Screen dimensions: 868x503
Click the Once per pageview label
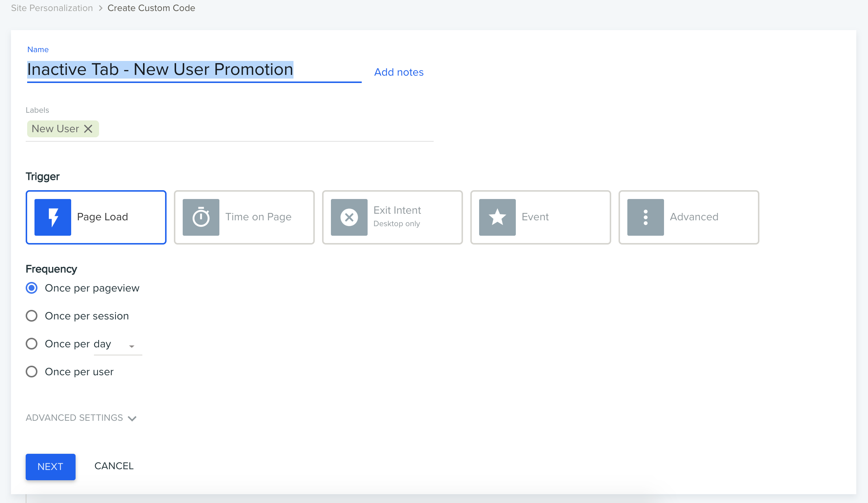pyautogui.click(x=92, y=288)
